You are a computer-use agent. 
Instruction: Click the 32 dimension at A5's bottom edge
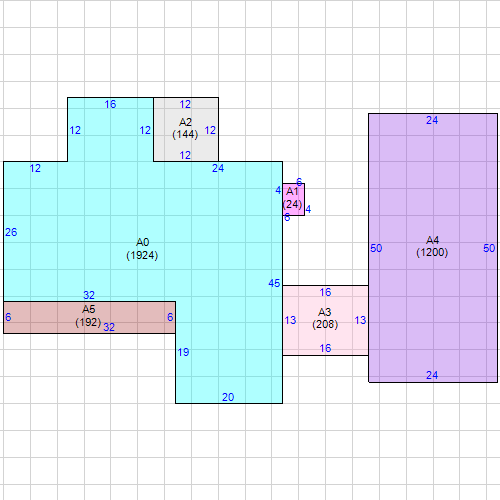[109, 327]
